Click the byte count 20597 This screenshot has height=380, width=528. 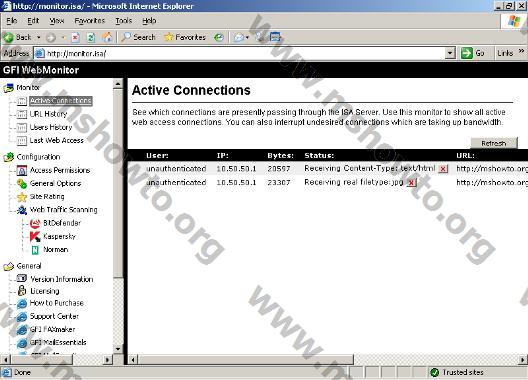coord(278,169)
